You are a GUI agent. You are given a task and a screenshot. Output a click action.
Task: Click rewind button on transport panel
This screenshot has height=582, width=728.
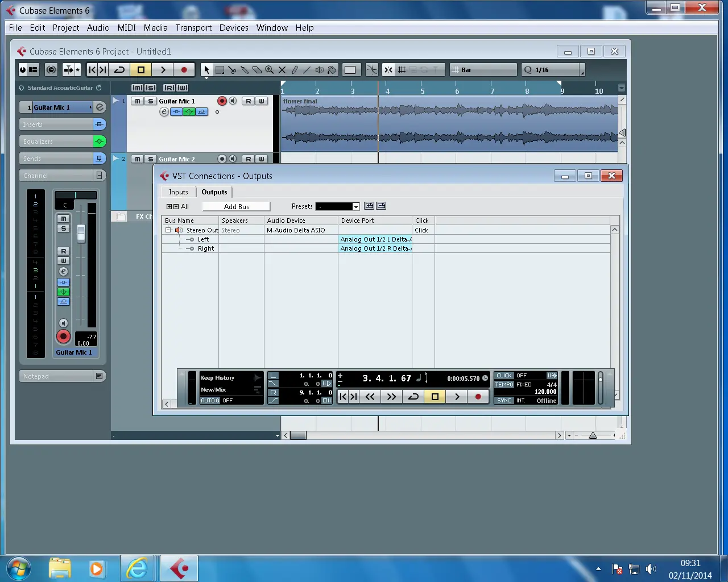[370, 397]
